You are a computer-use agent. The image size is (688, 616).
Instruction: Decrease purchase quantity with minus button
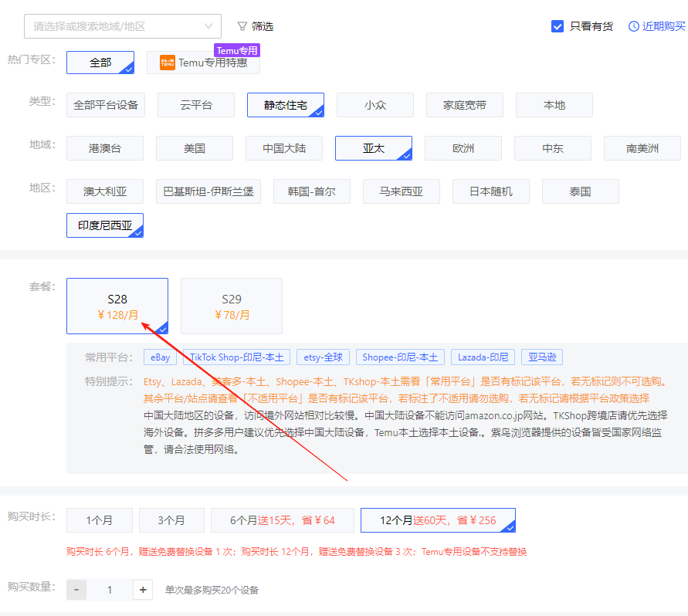coord(76,590)
